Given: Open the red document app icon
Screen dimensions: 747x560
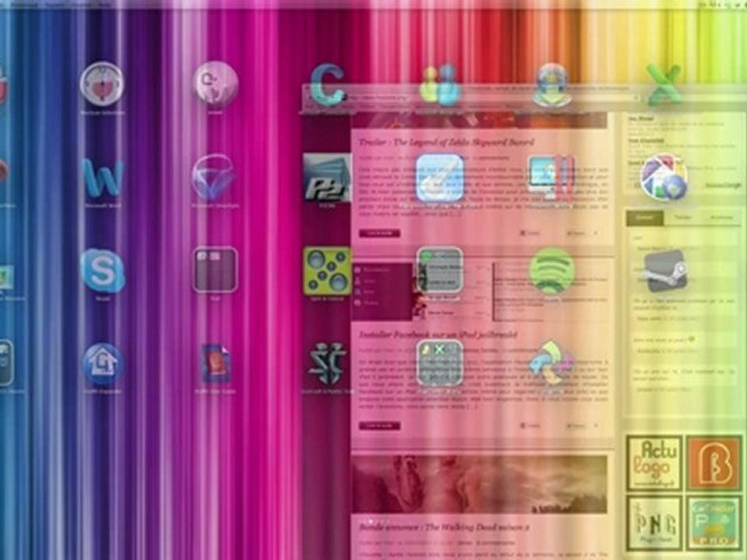Looking at the screenshot, I should tap(216, 364).
